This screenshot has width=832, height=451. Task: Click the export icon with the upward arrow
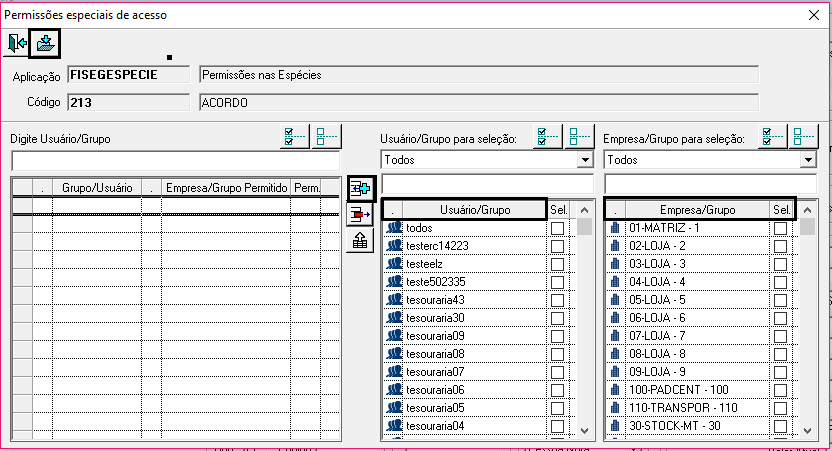click(x=360, y=241)
